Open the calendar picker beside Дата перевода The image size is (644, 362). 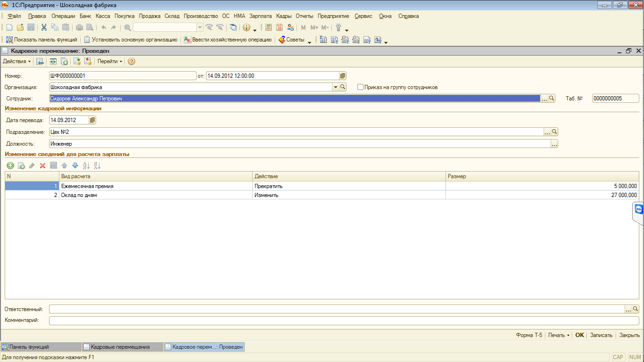[x=92, y=120]
